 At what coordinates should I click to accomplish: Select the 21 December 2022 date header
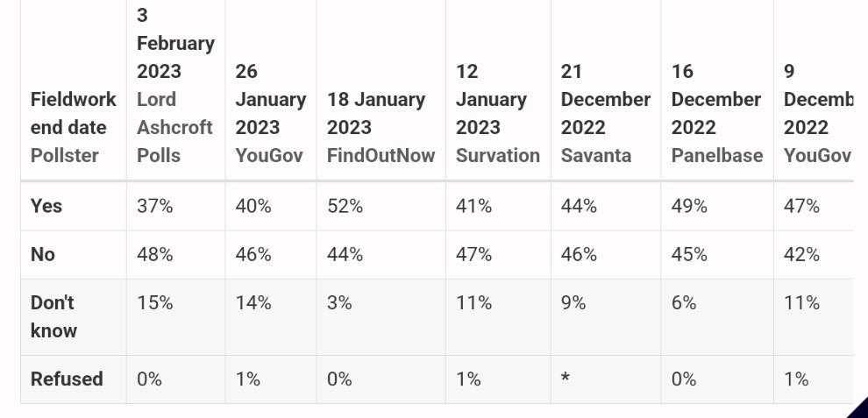(606, 99)
